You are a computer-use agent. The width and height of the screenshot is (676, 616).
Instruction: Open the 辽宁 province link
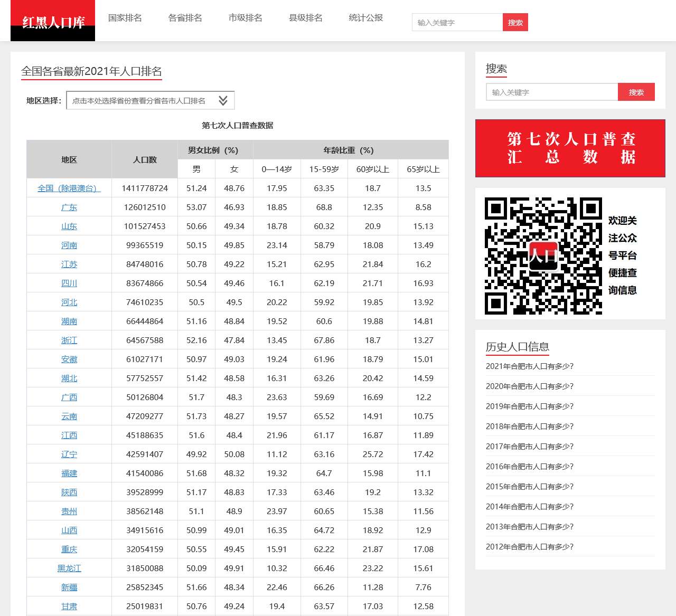(69, 454)
